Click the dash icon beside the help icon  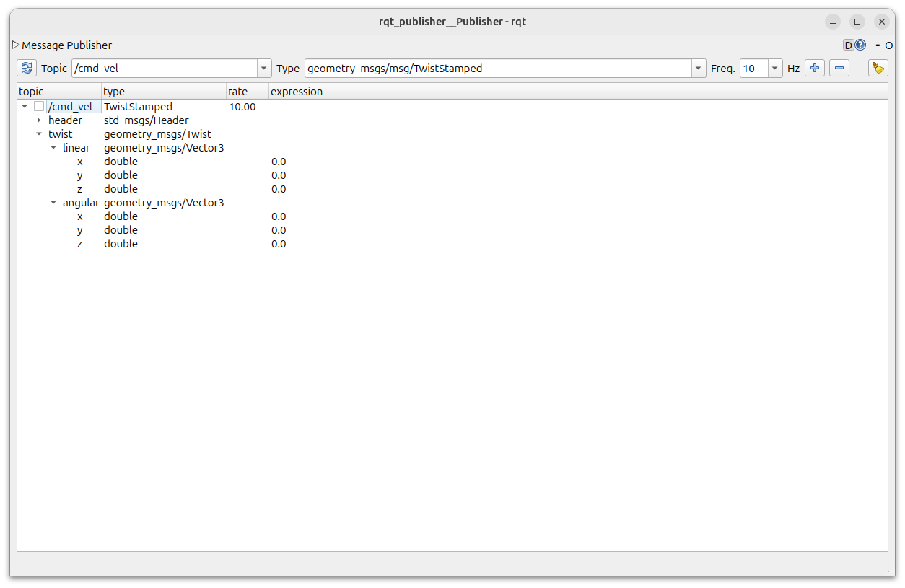878,45
